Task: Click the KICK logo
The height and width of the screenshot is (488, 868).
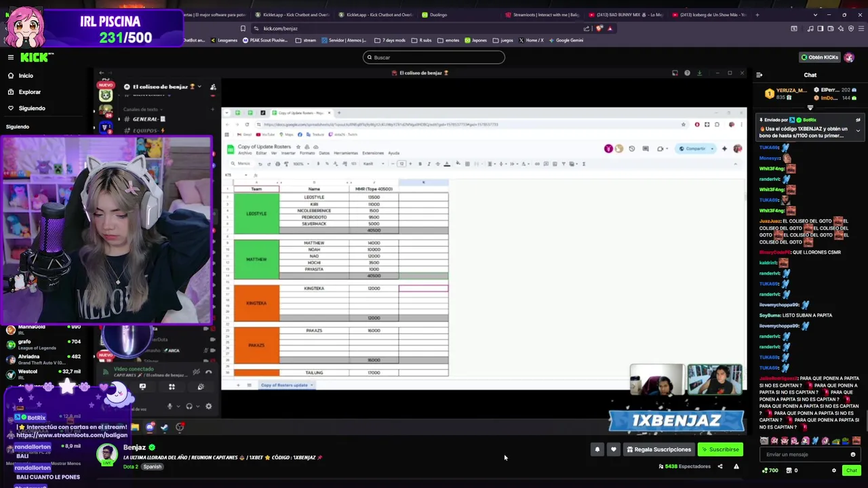Action: [37, 58]
